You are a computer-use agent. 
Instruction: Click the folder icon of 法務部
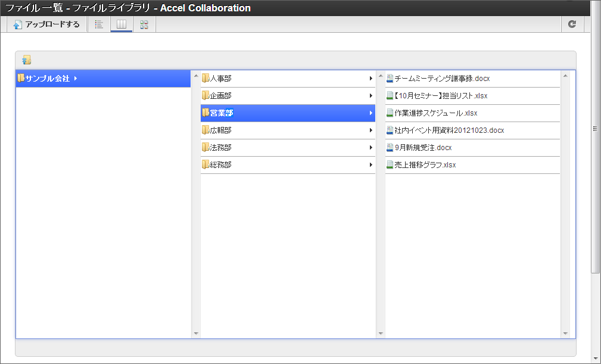(205, 147)
